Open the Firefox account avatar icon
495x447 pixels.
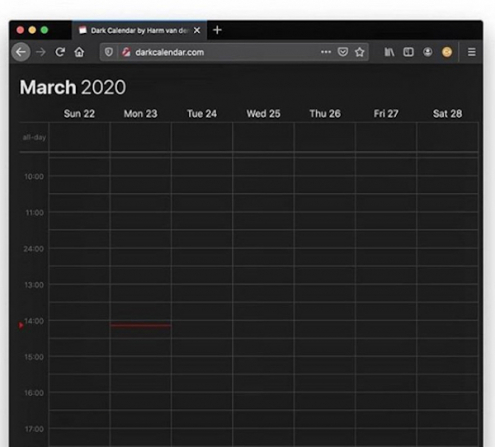[427, 52]
